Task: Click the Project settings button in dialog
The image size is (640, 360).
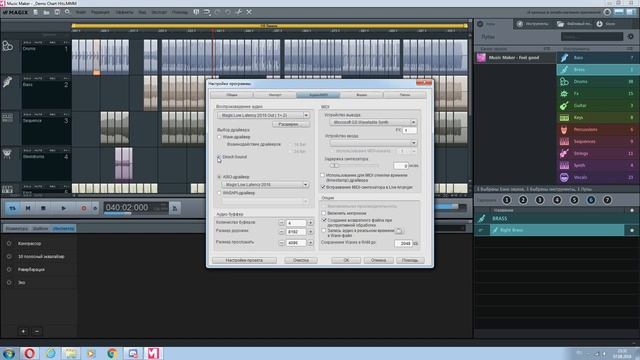Action: click(x=244, y=260)
